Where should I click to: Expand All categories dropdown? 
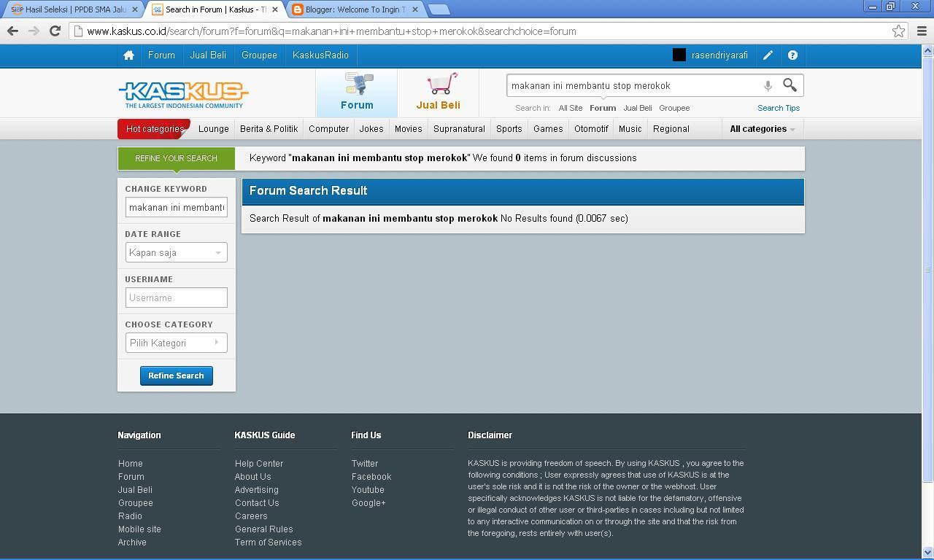tap(763, 129)
